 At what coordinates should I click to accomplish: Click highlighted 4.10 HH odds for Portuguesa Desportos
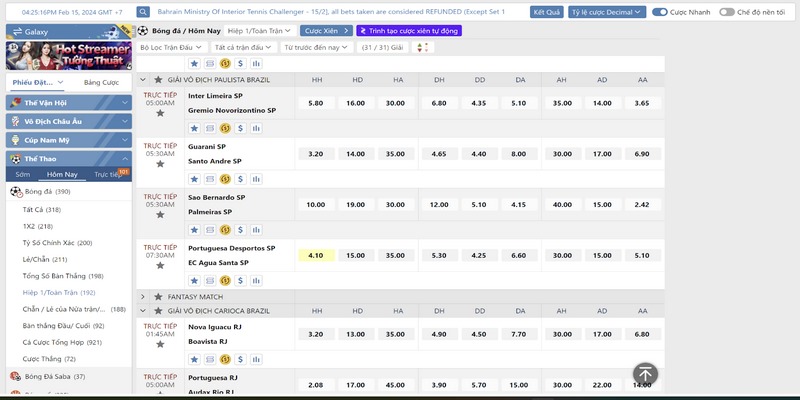[316, 256]
